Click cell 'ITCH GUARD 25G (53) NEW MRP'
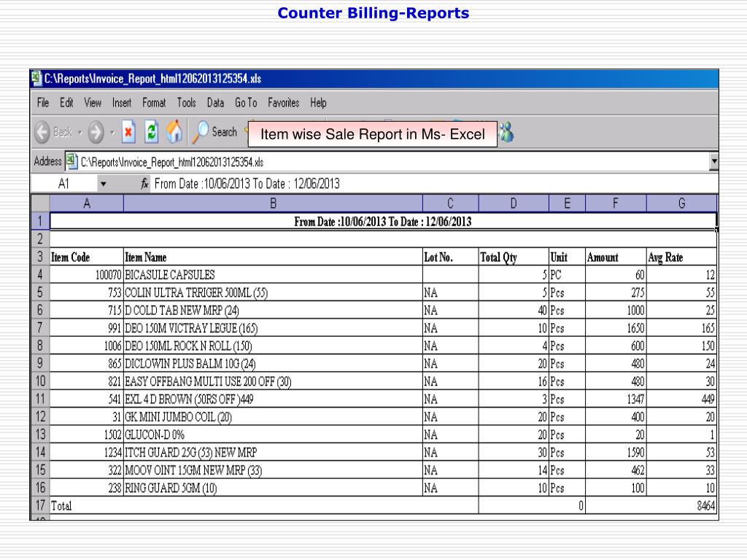The width and height of the screenshot is (747, 560). (273, 452)
